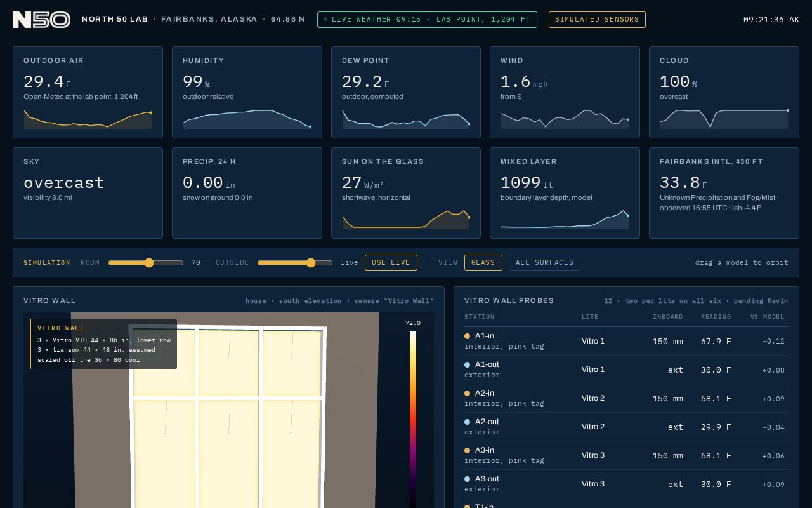The height and width of the screenshot is (508, 812).
Task: Click the Wind sparkline chart
Action: coord(565,119)
